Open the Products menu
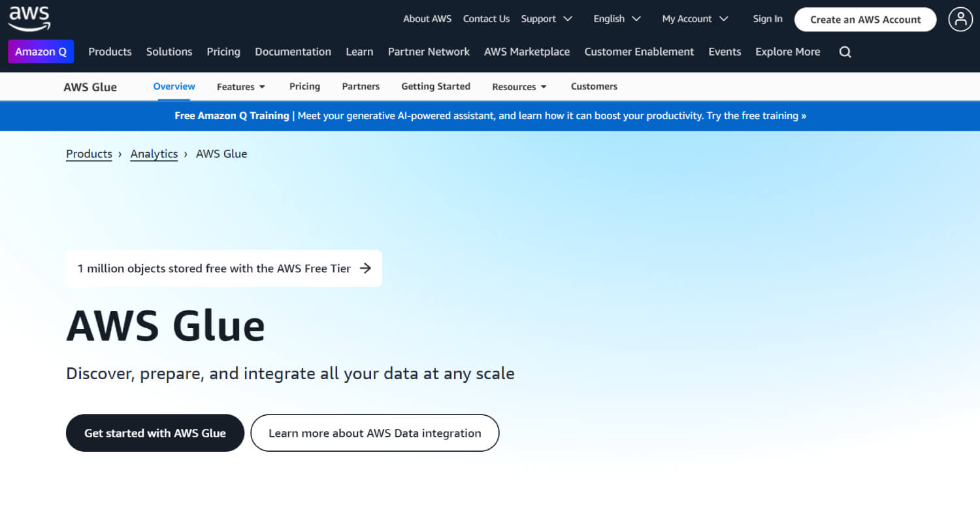The width and height of the screenshot is (980, 523). (x=110, y=52)
